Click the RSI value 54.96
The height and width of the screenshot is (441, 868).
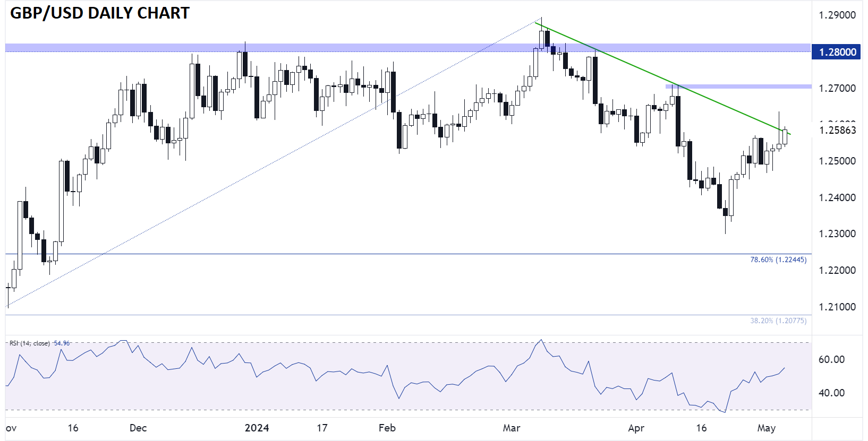(x=62, y=343)
